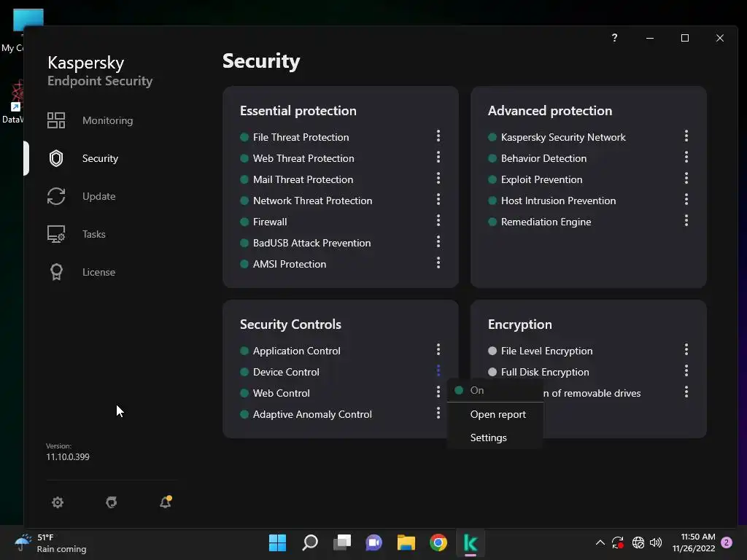Open Mail Threat Protection options menu
This screenshot has width=747, height=560.
(438, 179)
